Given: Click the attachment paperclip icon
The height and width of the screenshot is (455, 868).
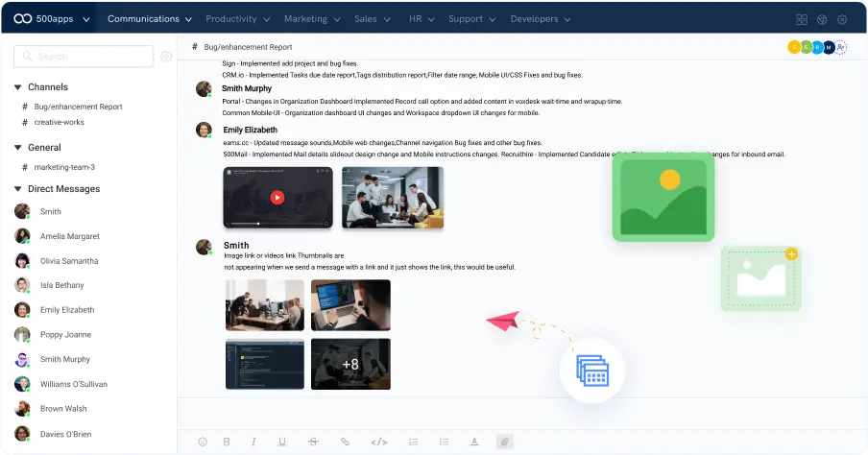Looking at the screenshot, I should [505, 442].
